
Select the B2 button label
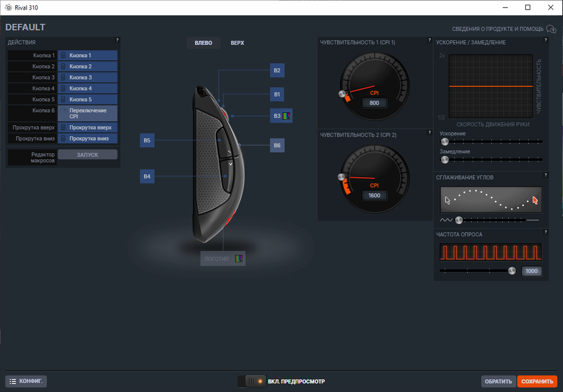(x=277, y=71)
